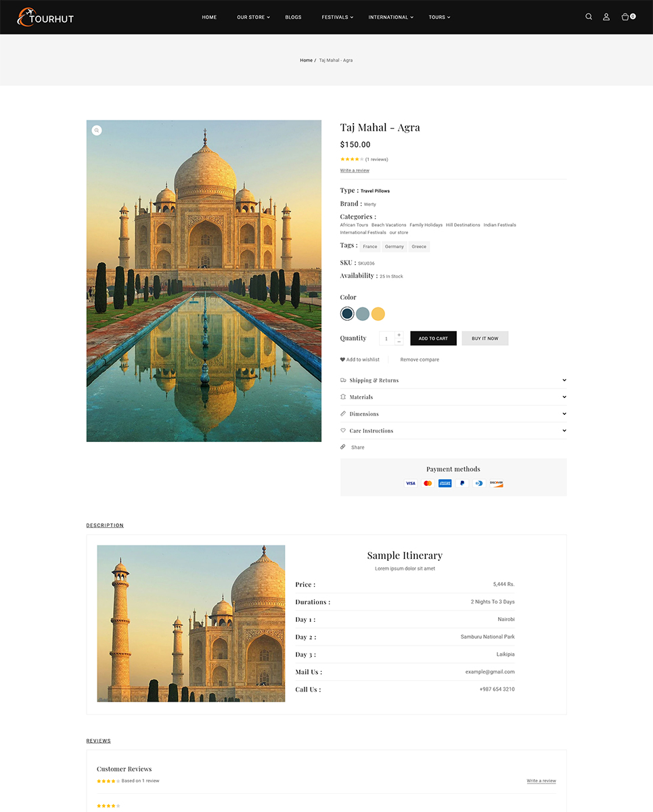Expand Shipping & Returns section
This screenshot has height=812, width=653.
coord(453,380)
